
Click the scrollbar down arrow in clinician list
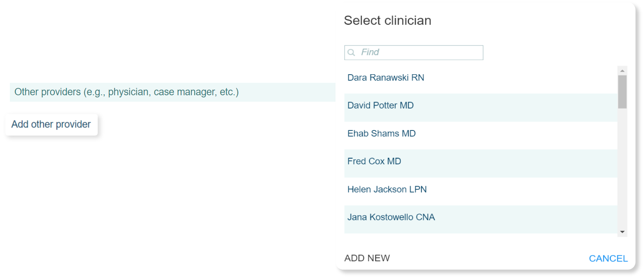point(622,232)
